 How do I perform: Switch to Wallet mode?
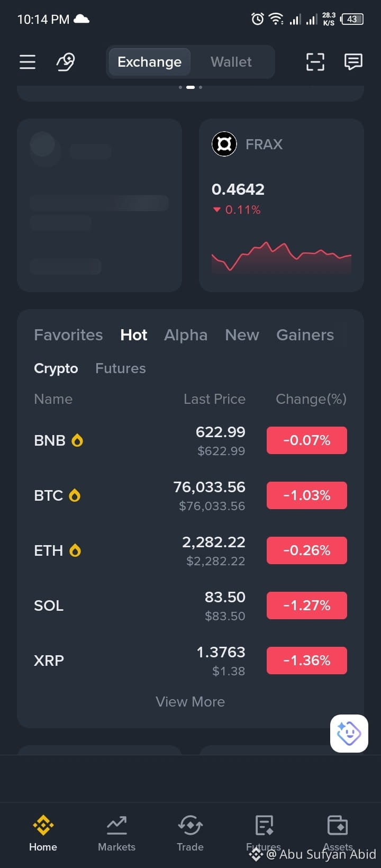231,62
